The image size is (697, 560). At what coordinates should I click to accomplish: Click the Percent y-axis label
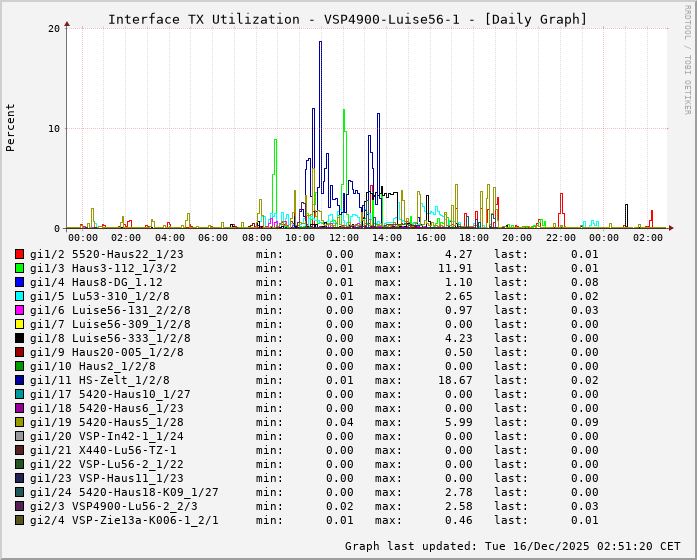click(11, 127)
